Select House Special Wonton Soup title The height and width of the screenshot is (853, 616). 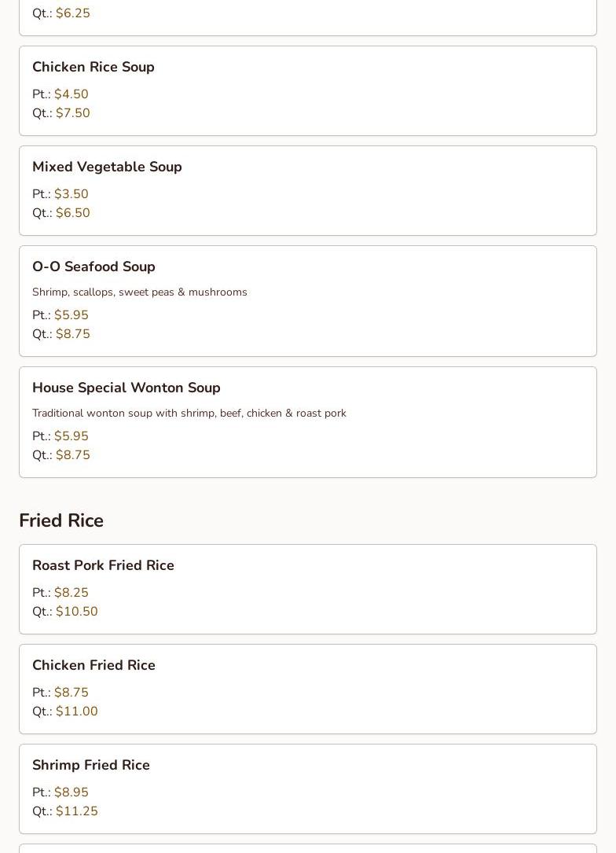pos(126,388)
